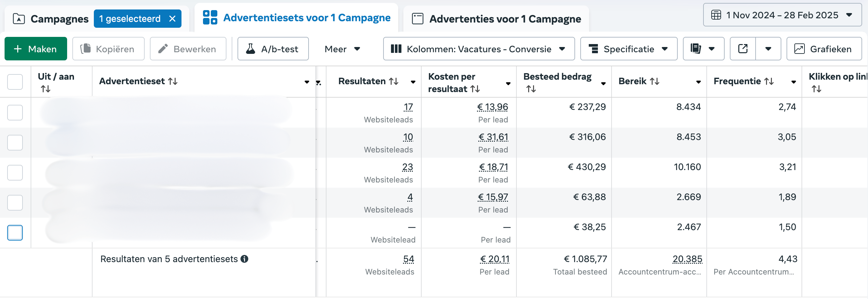Screen dimensions: 868x299
Task: Click the € 20,11 total cost per lead value
Action: pos(494,259)
